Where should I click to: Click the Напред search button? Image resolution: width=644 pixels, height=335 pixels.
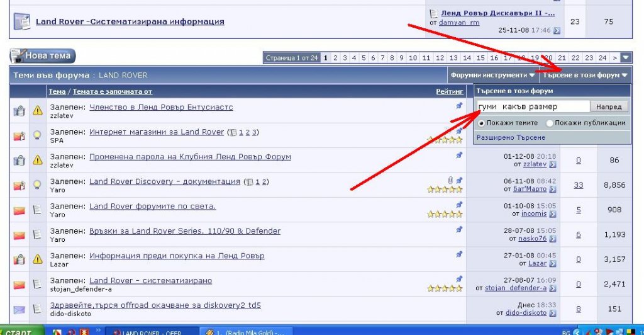click(609, 107)
